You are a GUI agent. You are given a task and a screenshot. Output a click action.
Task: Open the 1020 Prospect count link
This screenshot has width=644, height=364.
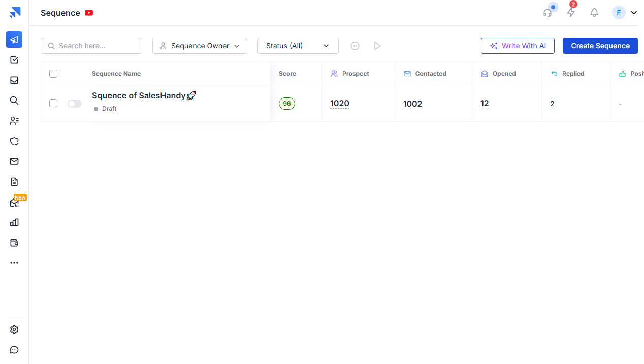pos(339,103)
